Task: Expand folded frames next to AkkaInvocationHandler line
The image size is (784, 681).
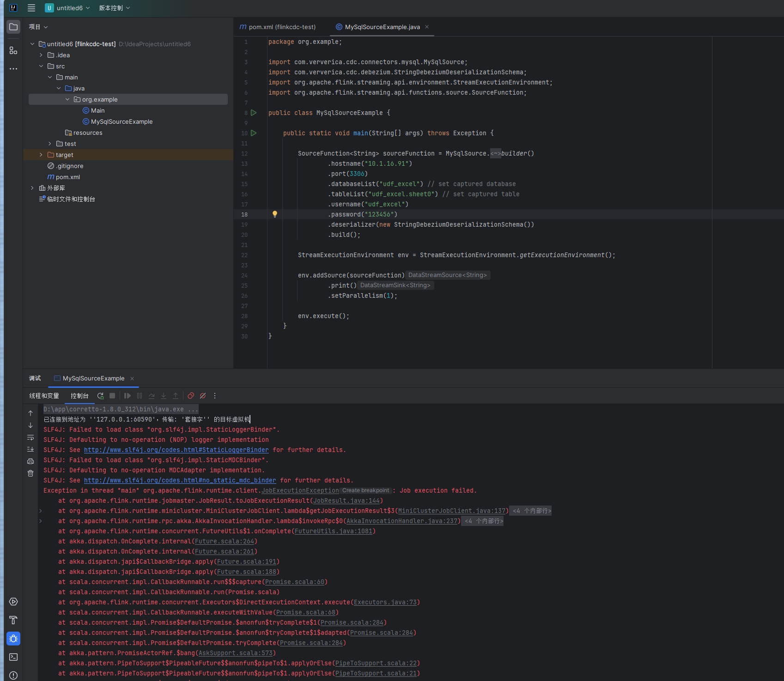Action: pyautogui.click(x=484, y=521)
